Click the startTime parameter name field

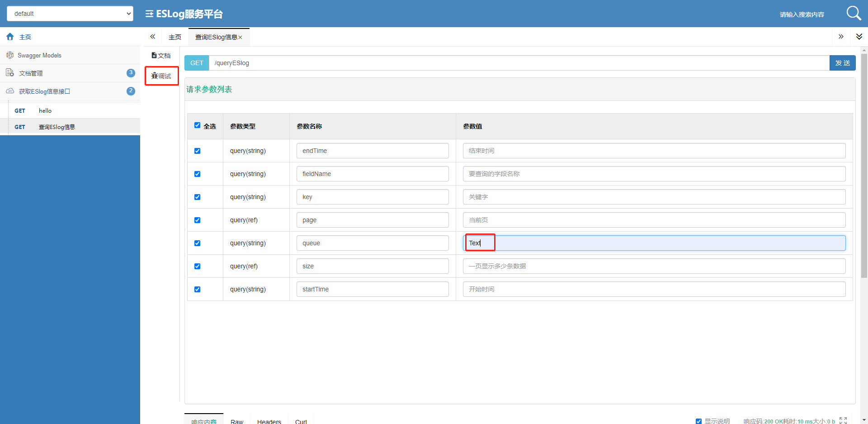point(373,289)
